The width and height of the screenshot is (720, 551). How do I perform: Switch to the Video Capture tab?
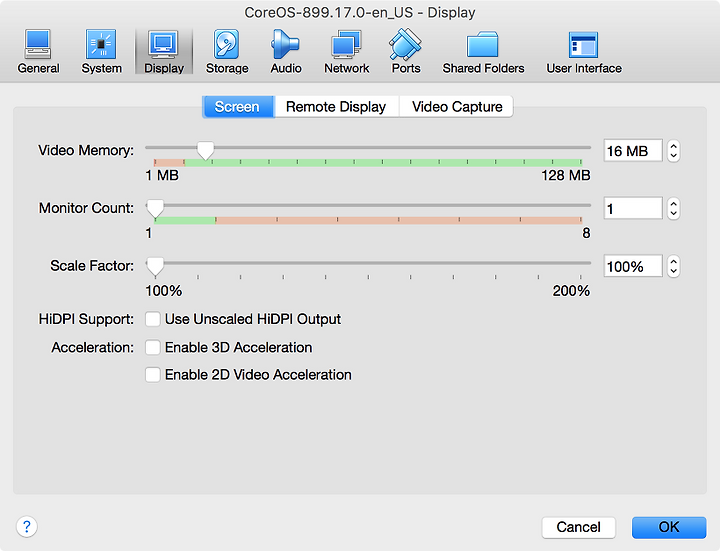pyautogui.click(x=457, y=107)
